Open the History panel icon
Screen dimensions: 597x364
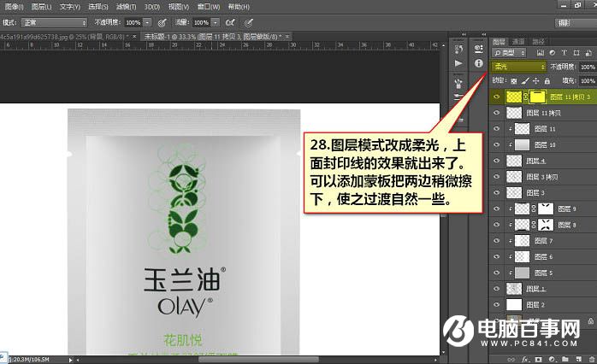tap(458, 49)
